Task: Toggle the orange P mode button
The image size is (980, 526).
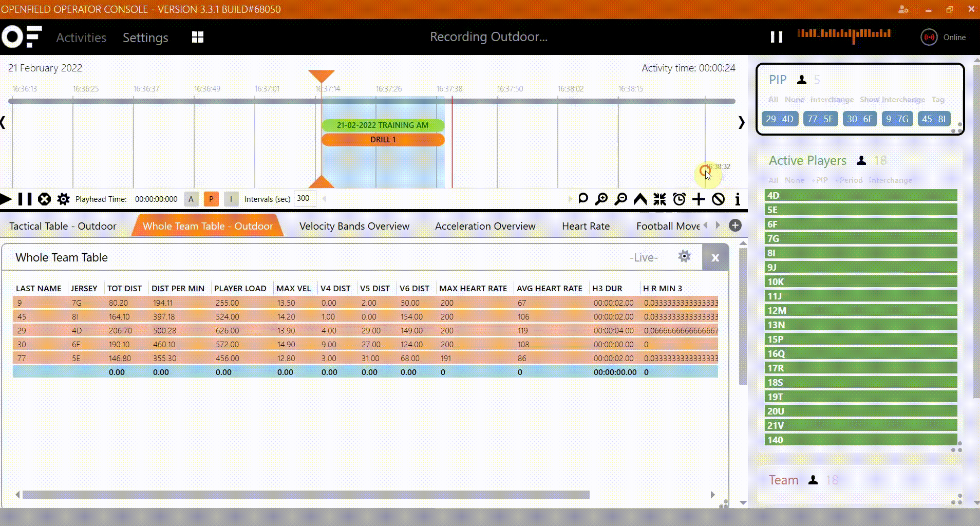Action: pyautogui.click(x=211, y=199)
